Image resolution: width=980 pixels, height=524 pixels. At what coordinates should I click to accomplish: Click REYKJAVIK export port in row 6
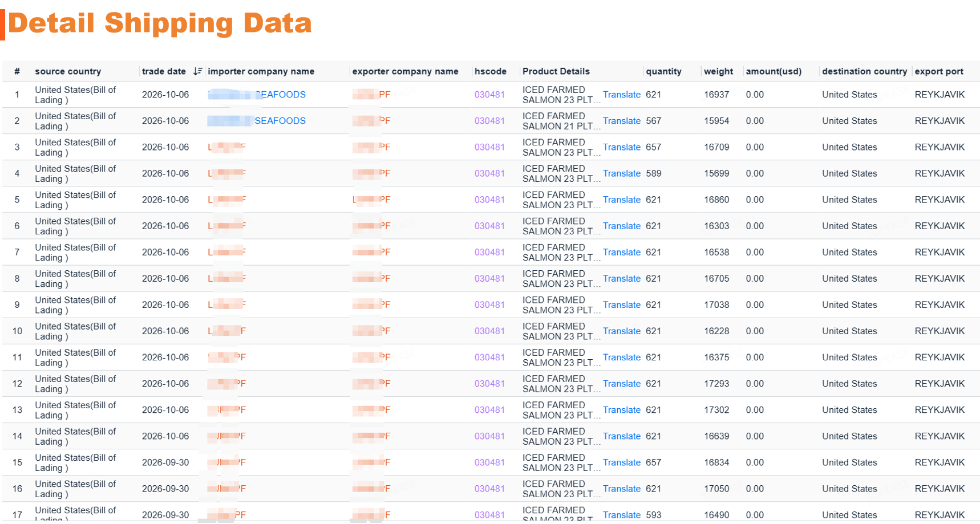(939, 226)
